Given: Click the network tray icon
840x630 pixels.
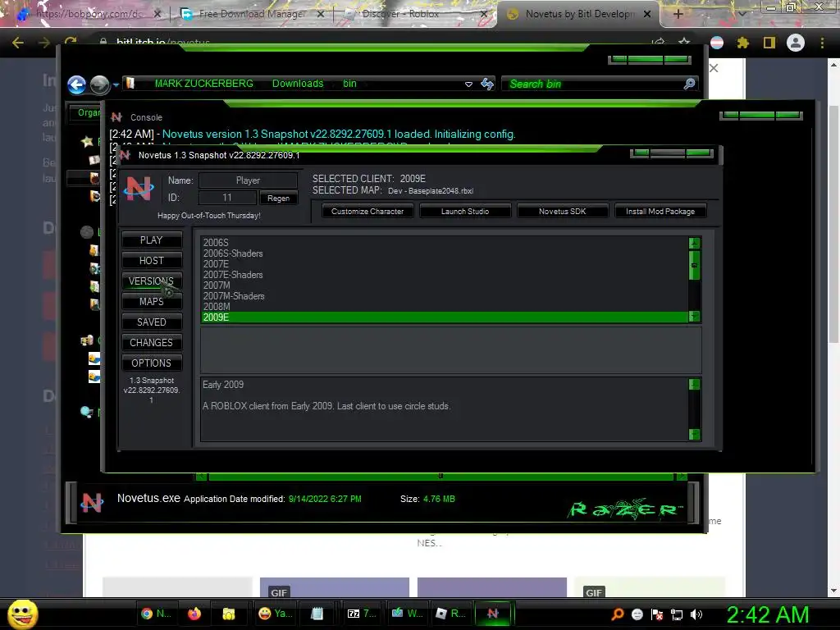Looking at the screenshot, I should click(677, 614).
